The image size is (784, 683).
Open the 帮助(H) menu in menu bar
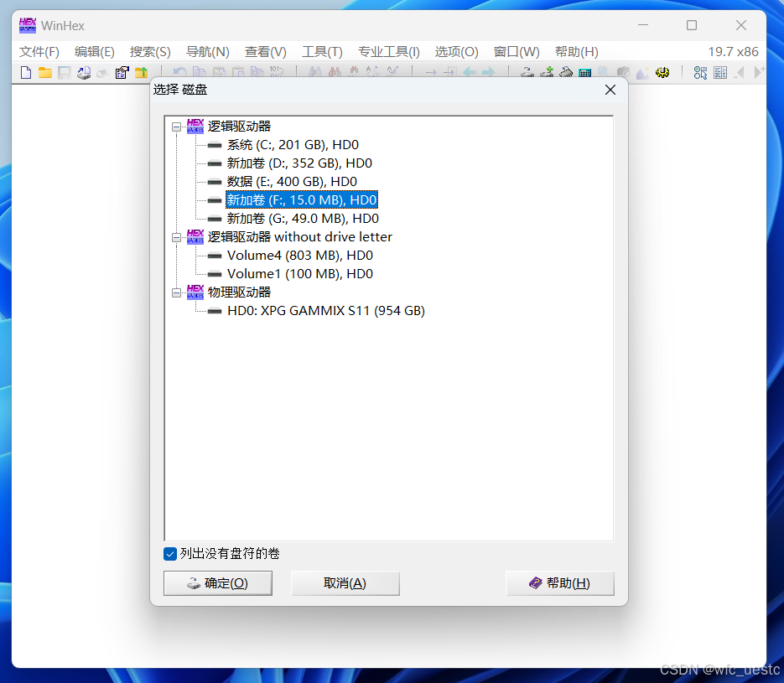[577, 51]
